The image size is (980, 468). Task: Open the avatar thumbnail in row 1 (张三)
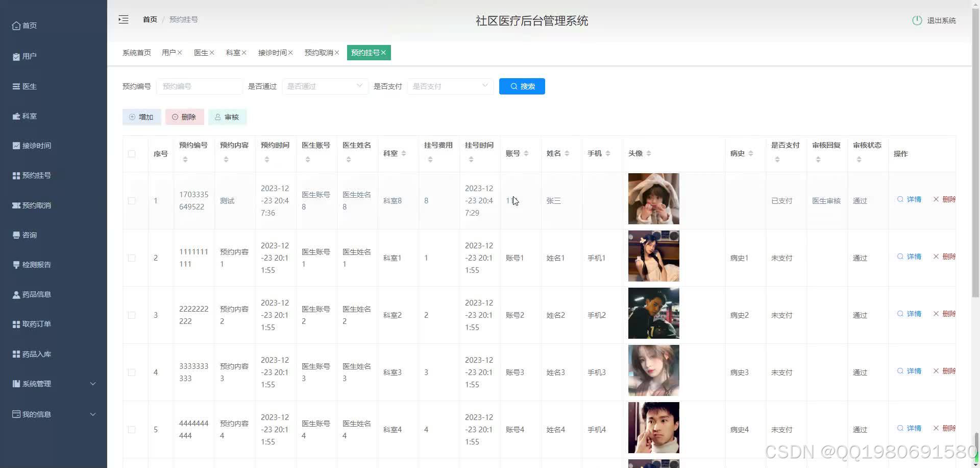[x=654, y=199]
